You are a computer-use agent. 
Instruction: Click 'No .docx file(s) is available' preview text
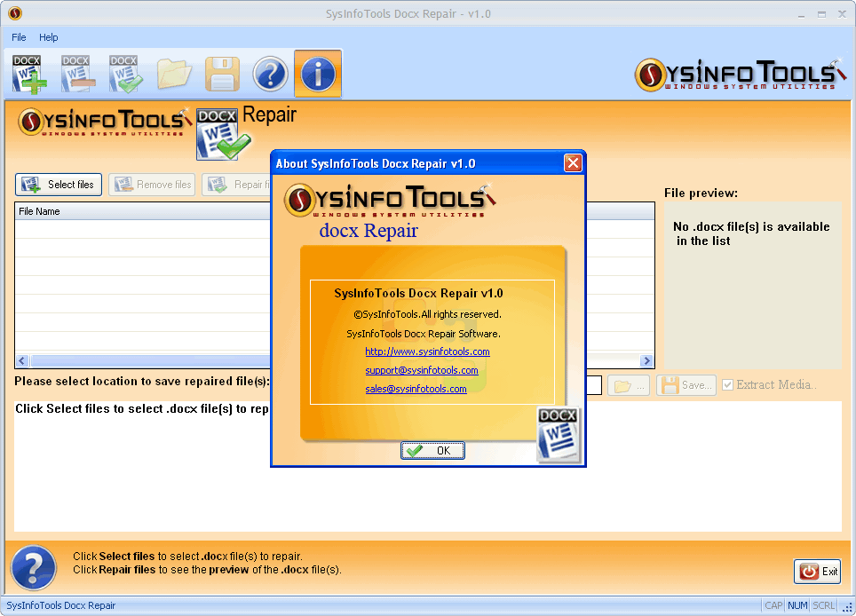coord(751,226)
